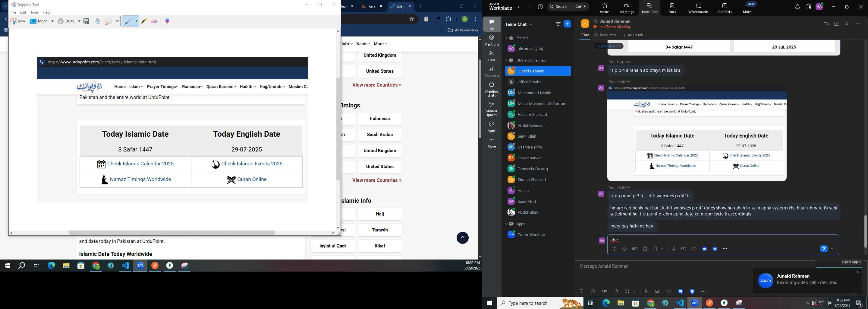Select the Pen tool in Snipping Tool
Viewport: 868px width, 309px height.
click(128, 21)
